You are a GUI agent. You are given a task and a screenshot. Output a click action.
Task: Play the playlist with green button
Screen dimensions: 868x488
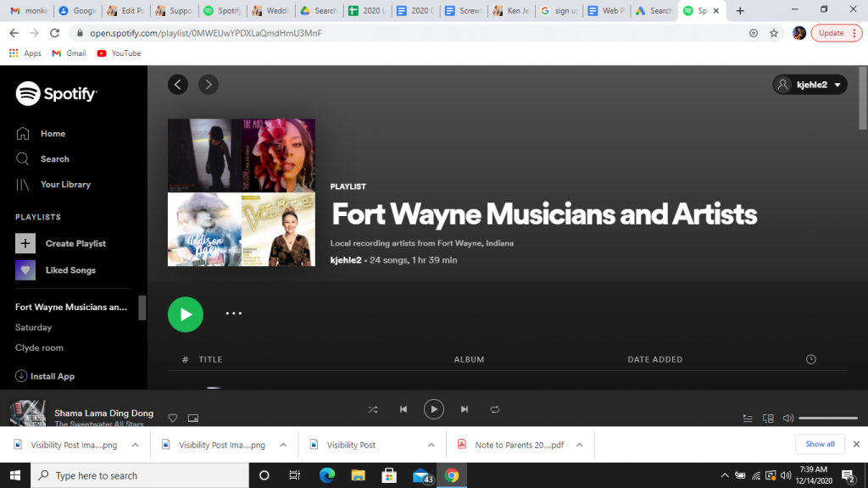coord(186,314)
